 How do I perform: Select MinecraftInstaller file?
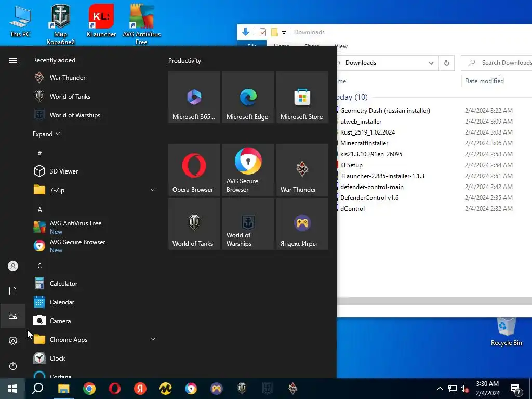[364, 143]
